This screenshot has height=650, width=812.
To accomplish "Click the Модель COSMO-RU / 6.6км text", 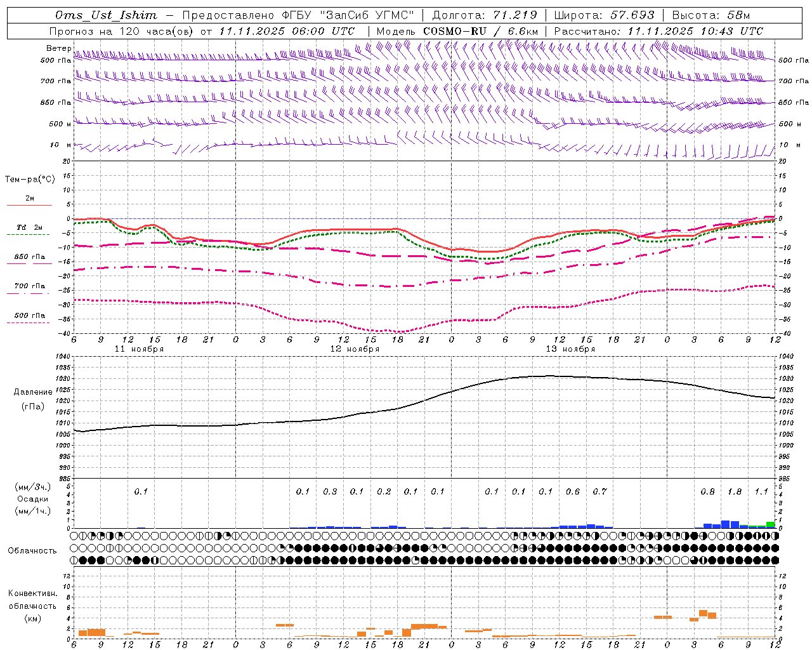I will [457, 31].
